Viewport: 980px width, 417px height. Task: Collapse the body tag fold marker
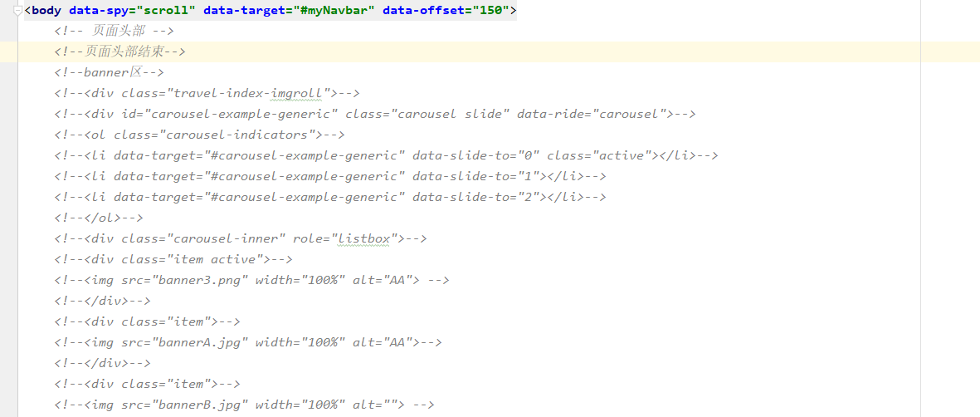(17, 11)
